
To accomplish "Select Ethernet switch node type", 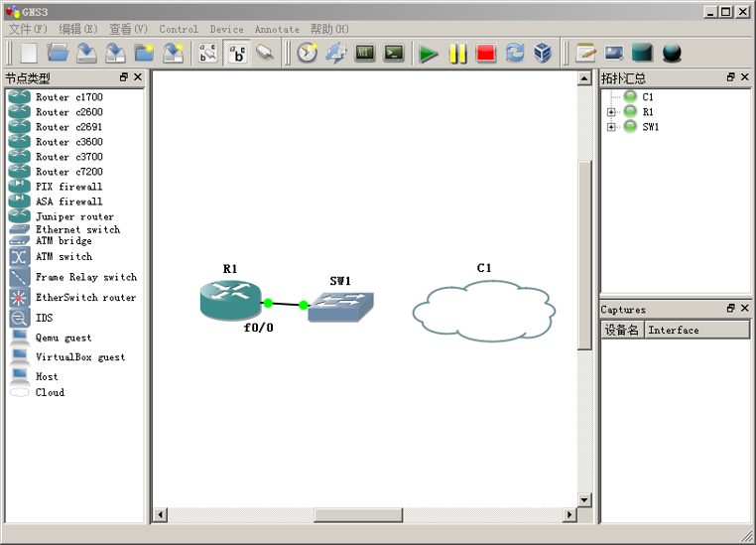I will click(x=77, y=229).
